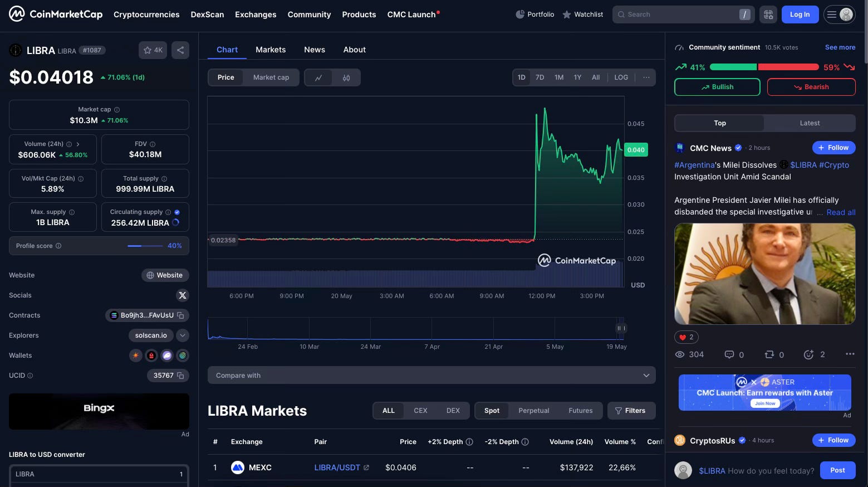
Task: Click the share icon next to LIBRA
Action: coord(180,50)
